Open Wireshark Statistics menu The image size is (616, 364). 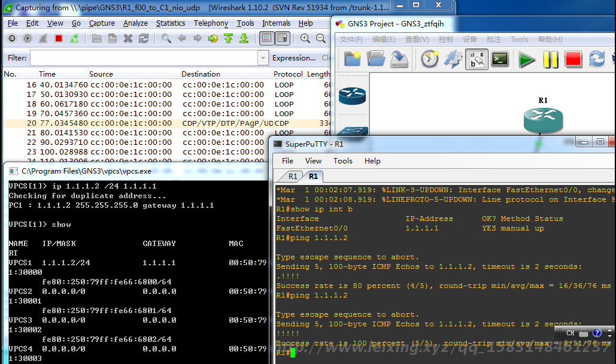point(171,23)
